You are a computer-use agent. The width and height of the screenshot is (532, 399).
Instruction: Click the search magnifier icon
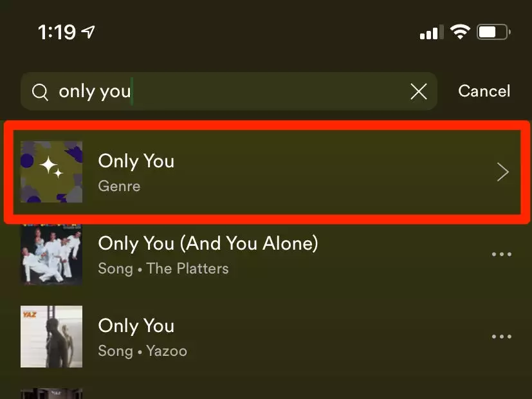click(x=40, y=91)
